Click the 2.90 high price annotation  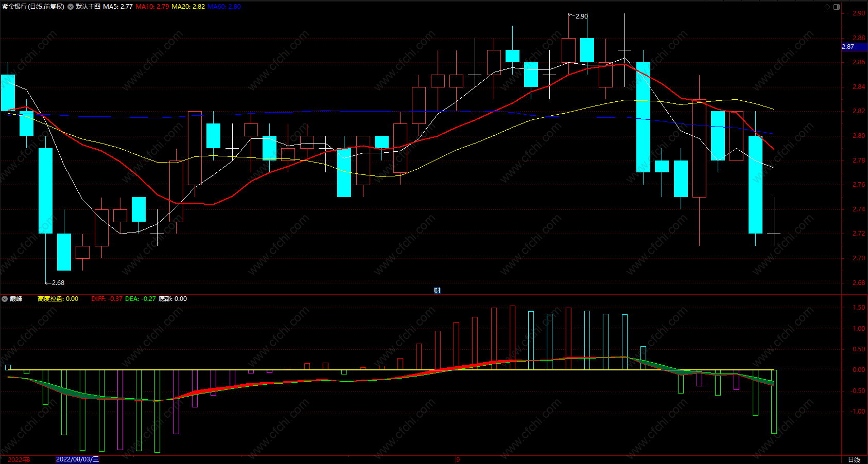coord(582,16)
